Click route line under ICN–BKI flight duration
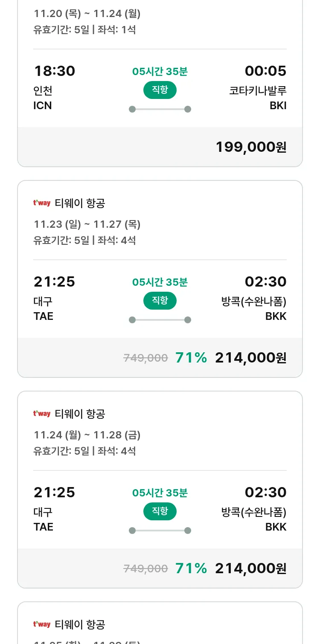The width and height of the screenshot is (320, 644). point(160,109)
